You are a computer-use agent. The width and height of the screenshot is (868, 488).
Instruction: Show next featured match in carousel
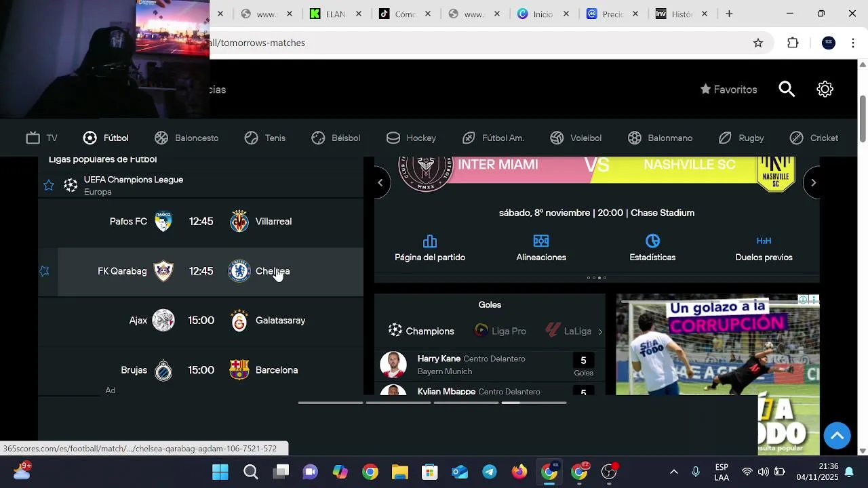pyautogui.click(x=813, y=182)
